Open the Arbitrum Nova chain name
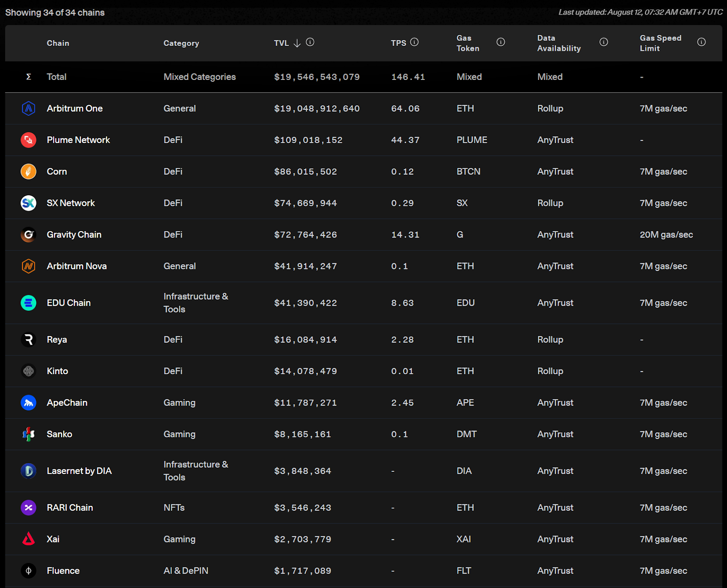The height and width of the screenshot is (588, 727). (x=77, y=266)
